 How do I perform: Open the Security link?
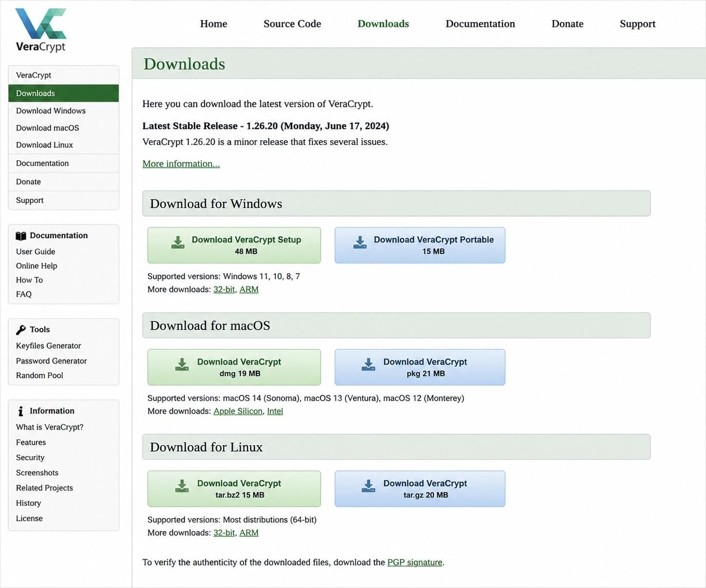click(30, 458)
